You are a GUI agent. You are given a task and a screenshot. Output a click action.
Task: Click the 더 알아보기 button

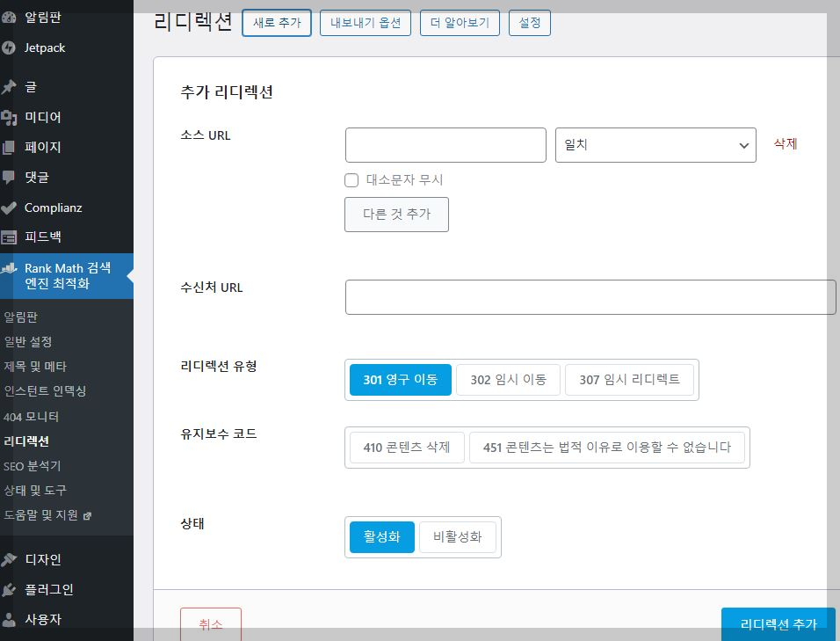(460, 23)
